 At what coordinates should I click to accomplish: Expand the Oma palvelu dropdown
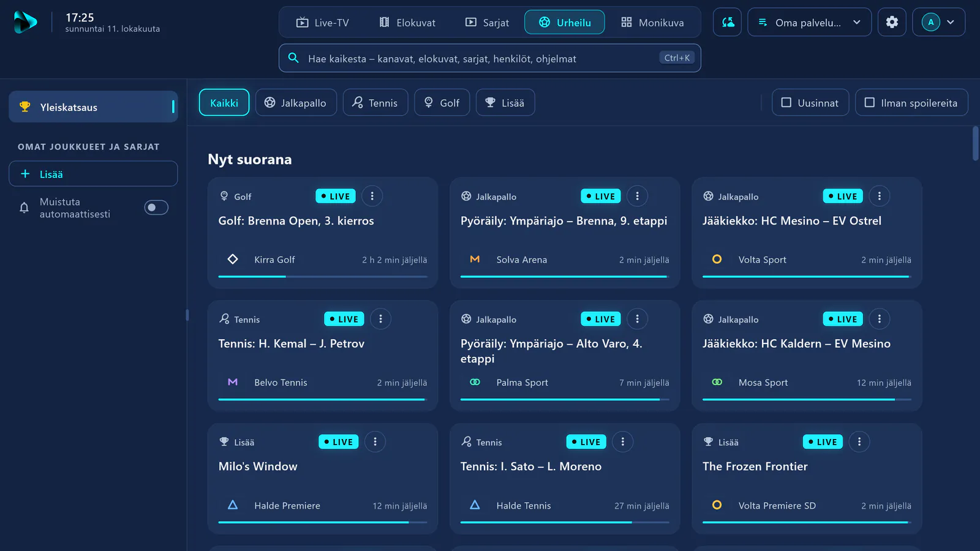tap(809, 22)
